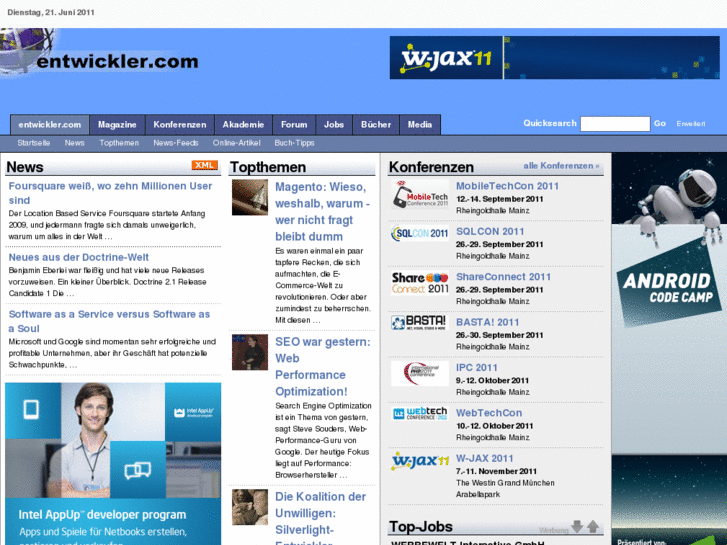The height and width of the screenshot is (545, 727).
Task: Open the Erweitert advanced search link
Action: click(x=691, y=124)
